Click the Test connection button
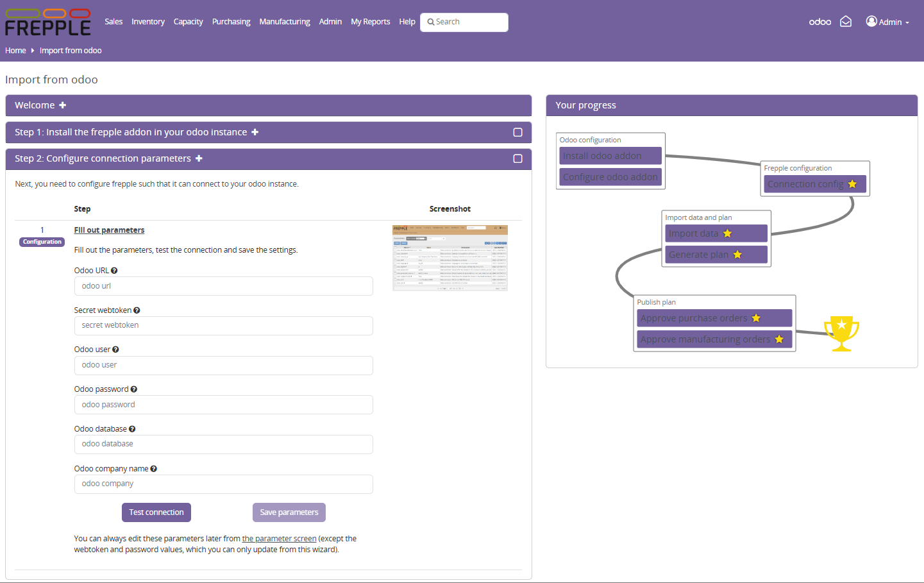Screen dimensions: 924x583 [x=156, y=512]
